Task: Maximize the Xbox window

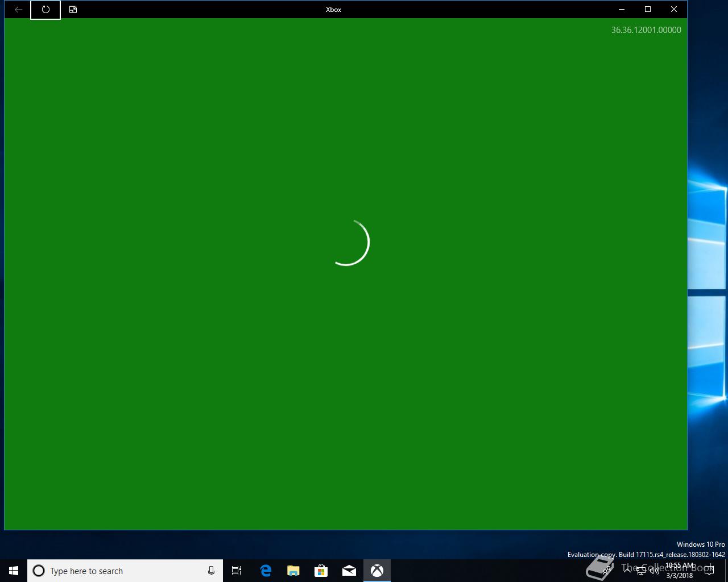Action: pos(648,10)
